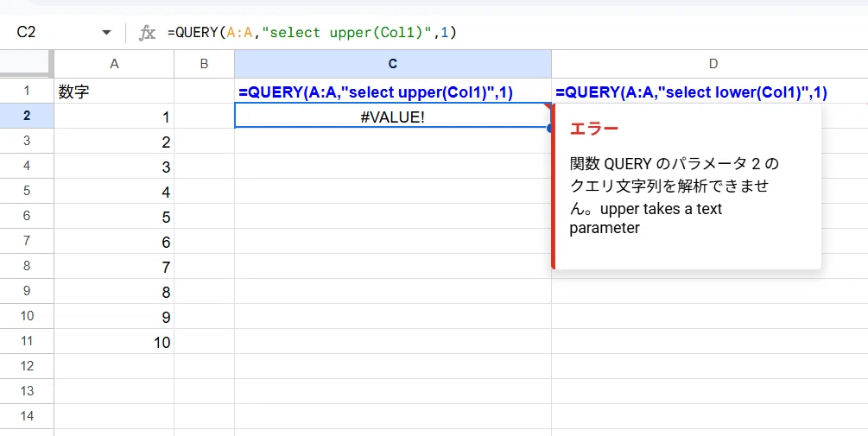Select row 9 header

pos(27,291)
